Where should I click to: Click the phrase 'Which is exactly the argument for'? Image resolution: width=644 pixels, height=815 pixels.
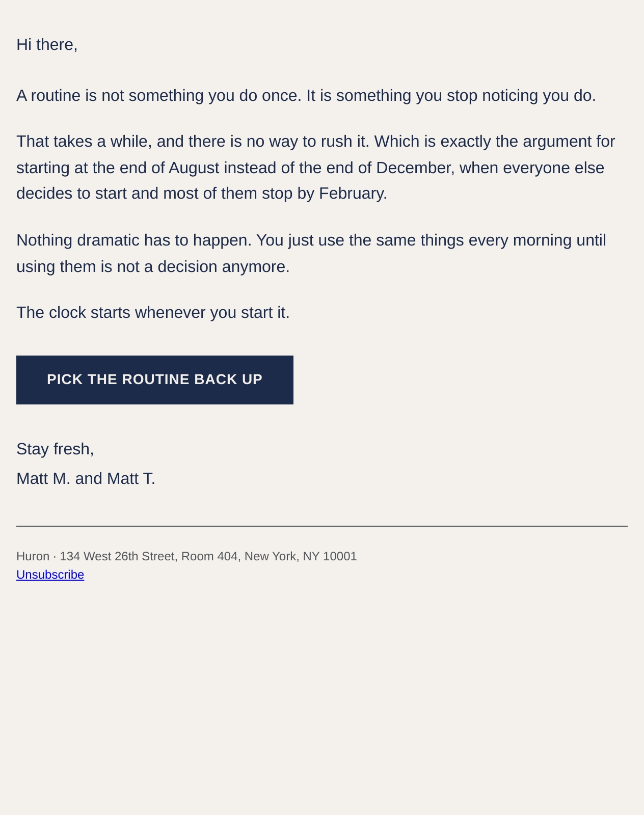click(495, 141)
